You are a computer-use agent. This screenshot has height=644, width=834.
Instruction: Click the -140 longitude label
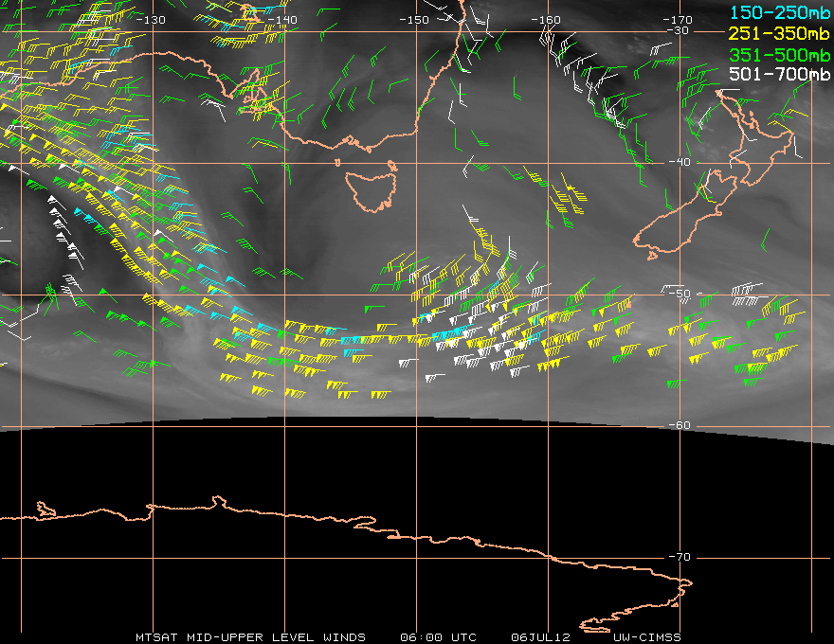(x=281, y=20)
